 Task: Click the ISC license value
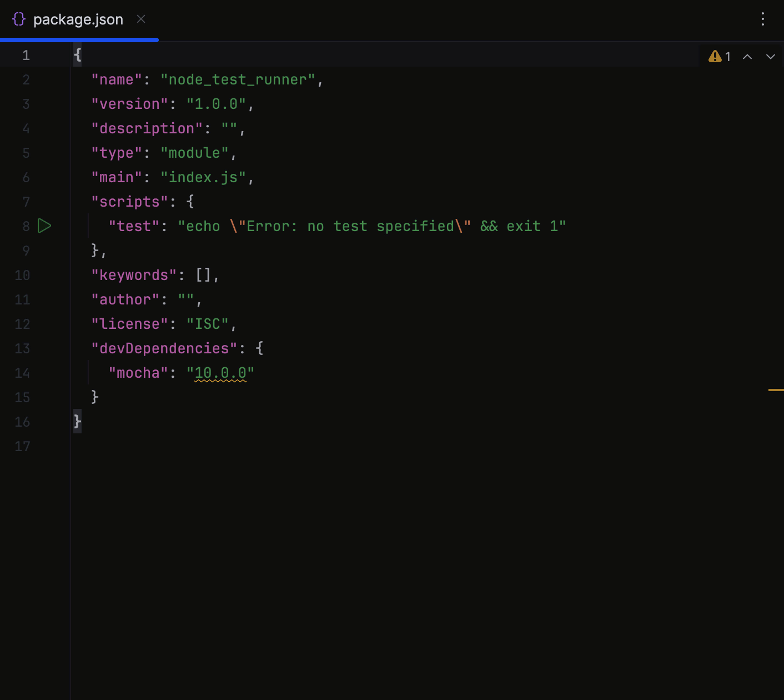[x=209, y=324]
